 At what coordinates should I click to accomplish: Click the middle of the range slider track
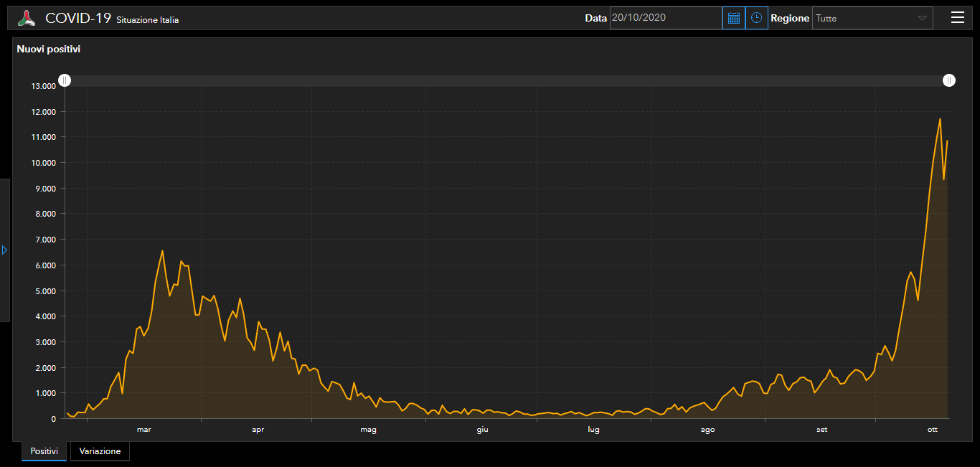507,80
